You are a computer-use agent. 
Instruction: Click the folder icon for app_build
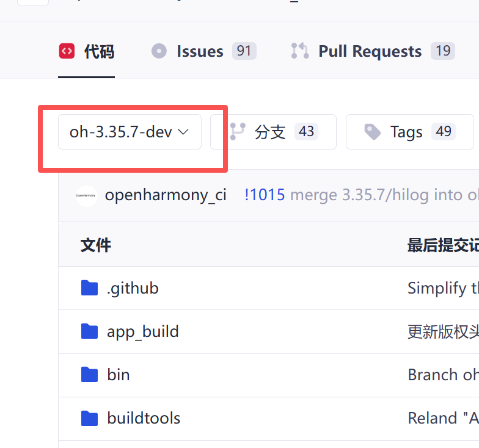click(89, 331)
